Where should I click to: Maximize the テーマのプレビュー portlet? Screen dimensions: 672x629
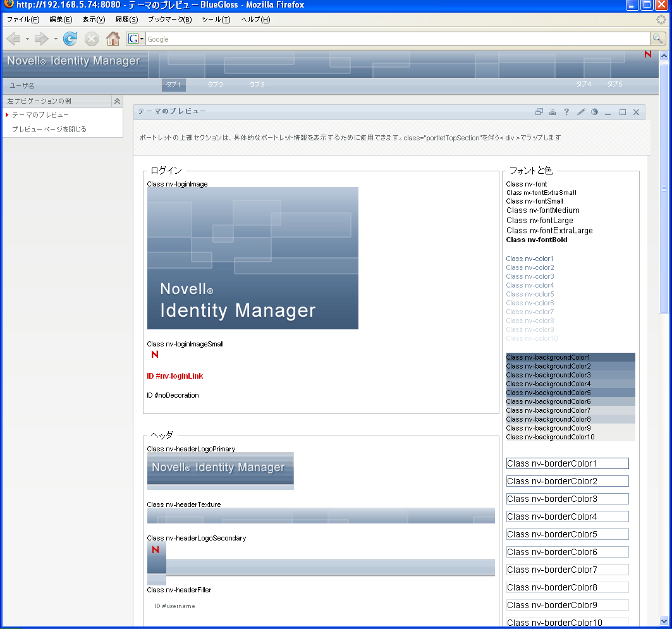point(622,113)
